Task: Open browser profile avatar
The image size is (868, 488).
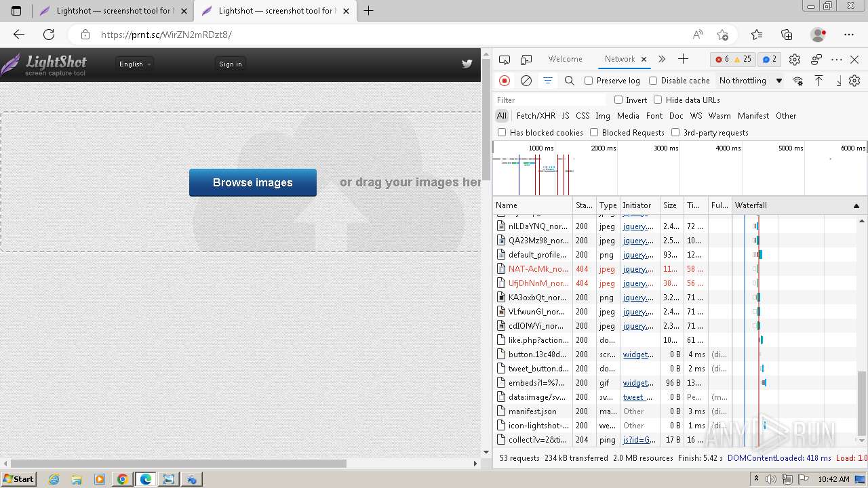Action: click(x=818, y=35)
